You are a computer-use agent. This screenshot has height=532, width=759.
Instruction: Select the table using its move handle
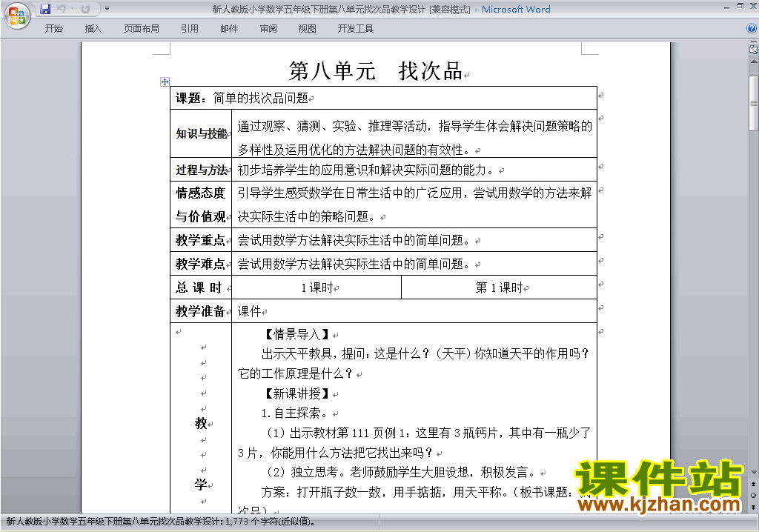pos(165,82)
